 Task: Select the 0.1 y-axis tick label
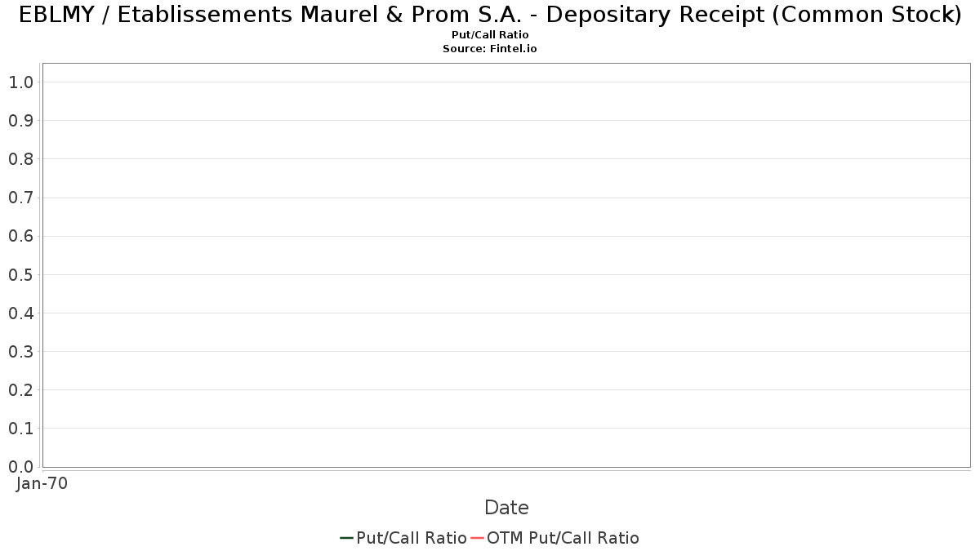tap(20, 429)
